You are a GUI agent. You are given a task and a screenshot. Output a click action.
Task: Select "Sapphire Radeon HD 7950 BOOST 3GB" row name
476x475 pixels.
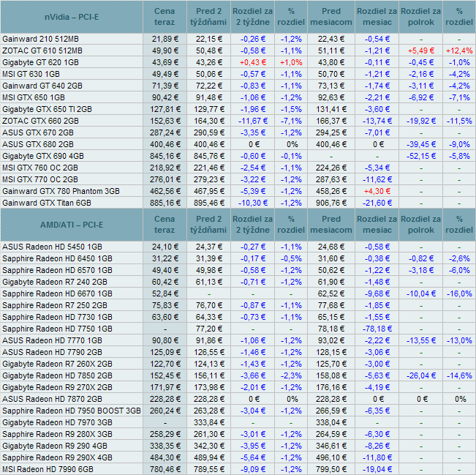72,411
